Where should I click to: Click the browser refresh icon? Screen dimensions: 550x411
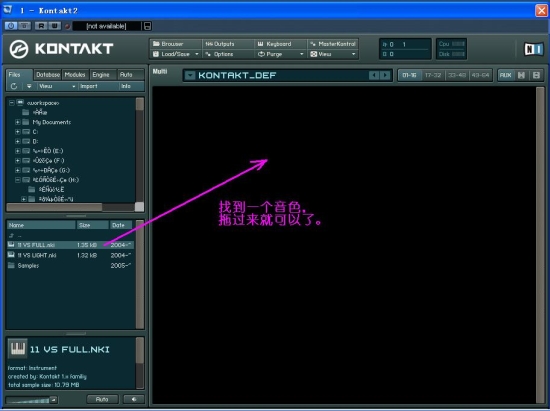coord(14,86)
